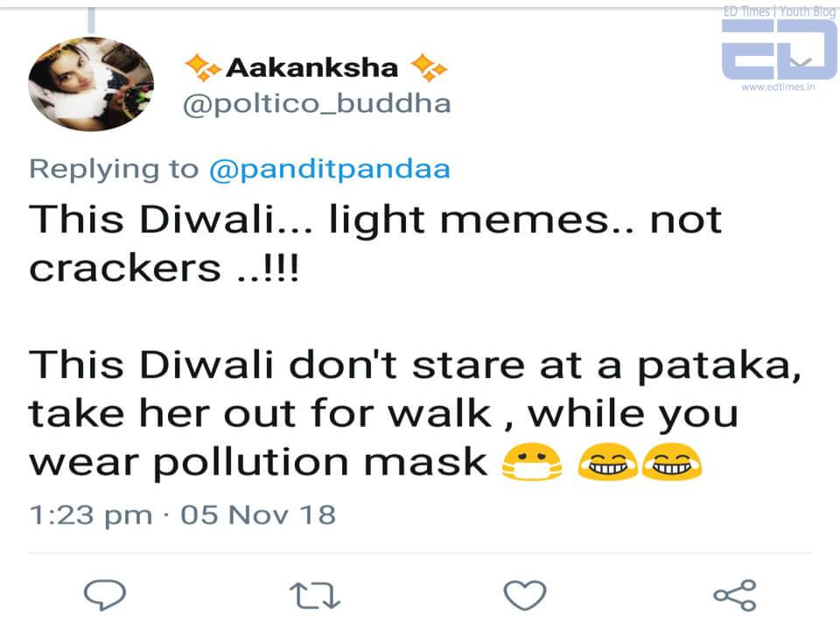The height and width of the screenshot is (630, 840).
Task: Open @poltico_buddha profile handle
Action: 315,102
